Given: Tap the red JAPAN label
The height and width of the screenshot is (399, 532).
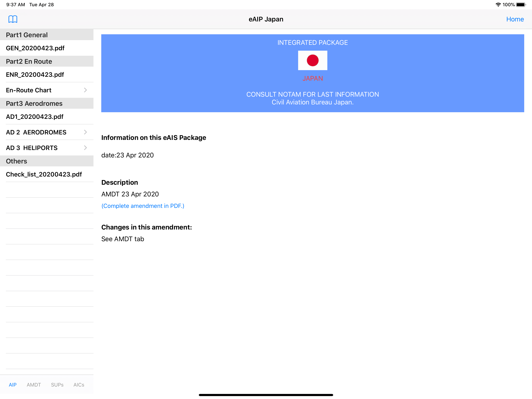Looking at the screenshot, I should [313, 79].
